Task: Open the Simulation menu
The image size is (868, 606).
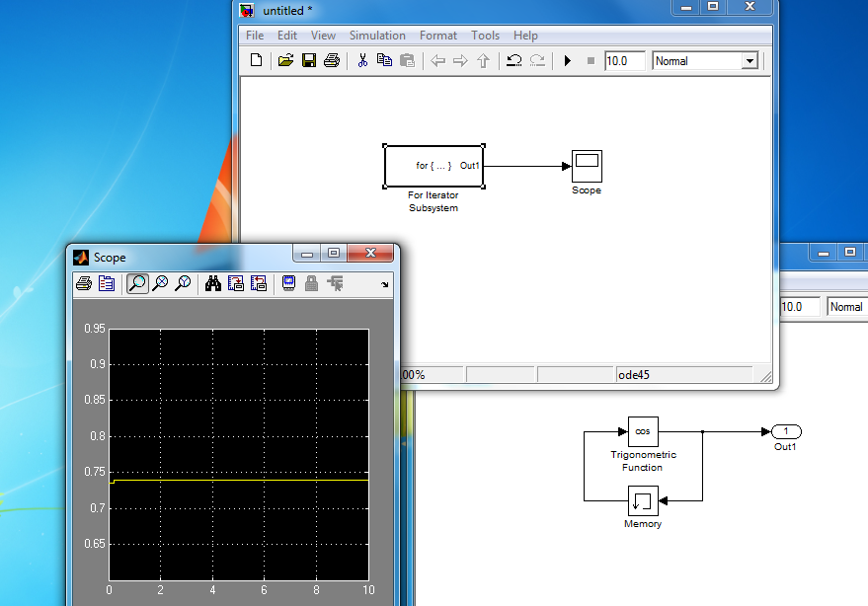Action: 377,36
